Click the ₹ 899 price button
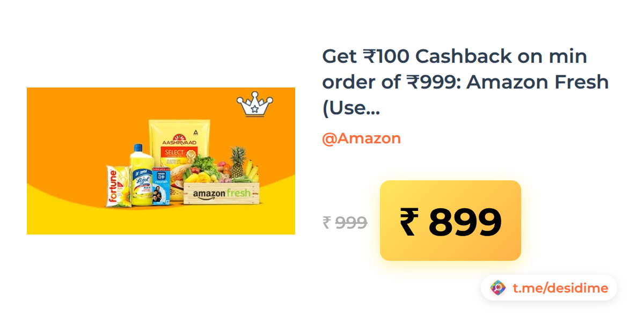 tap(450, 221)
